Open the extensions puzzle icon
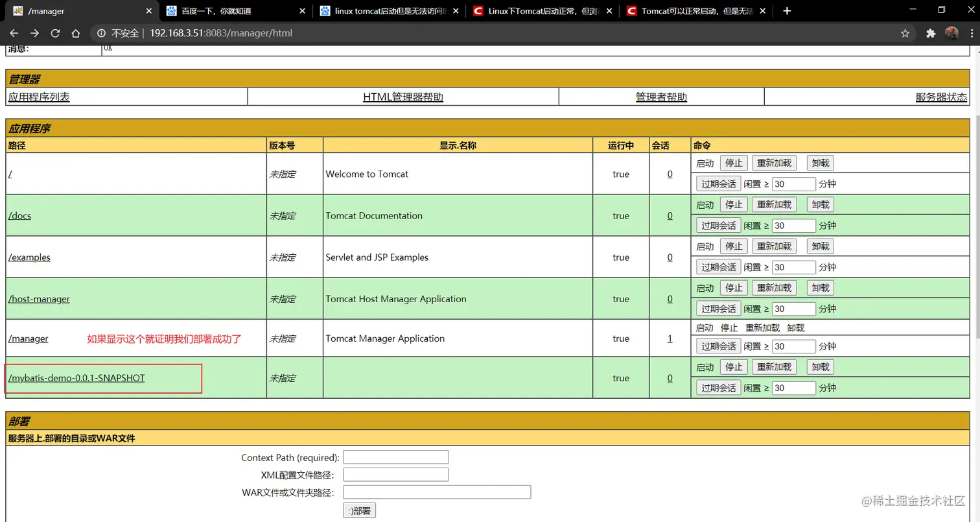Image resolution: width=980 pixels, height=522 pixels. (931, 33)
